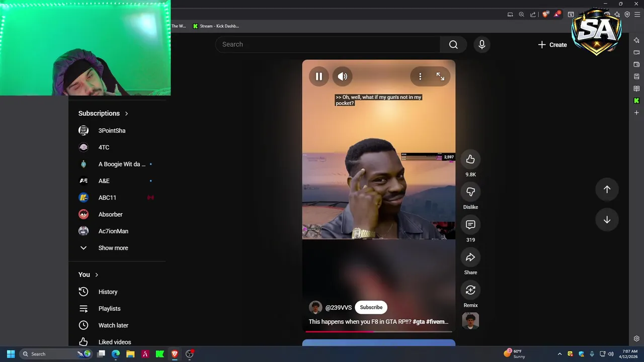Open Bookmarks panel in the sidebar
The image size is (644, 362).
tap(636, 76)
